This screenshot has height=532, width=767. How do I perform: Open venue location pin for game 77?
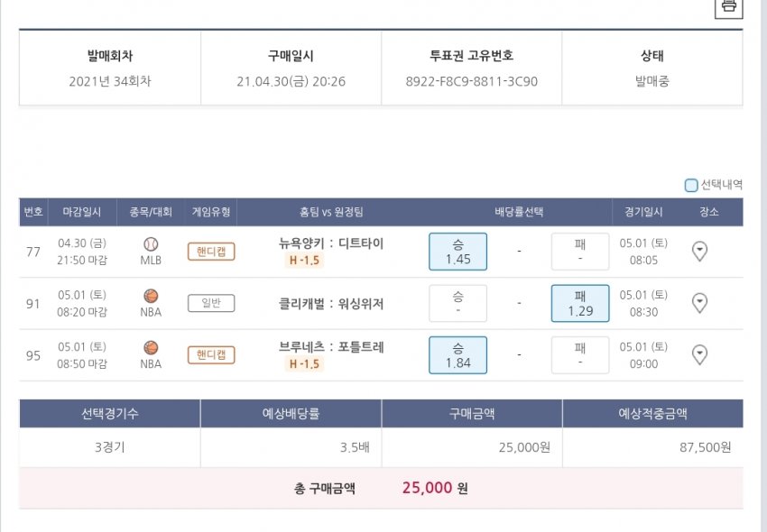(x=699, y=252)
